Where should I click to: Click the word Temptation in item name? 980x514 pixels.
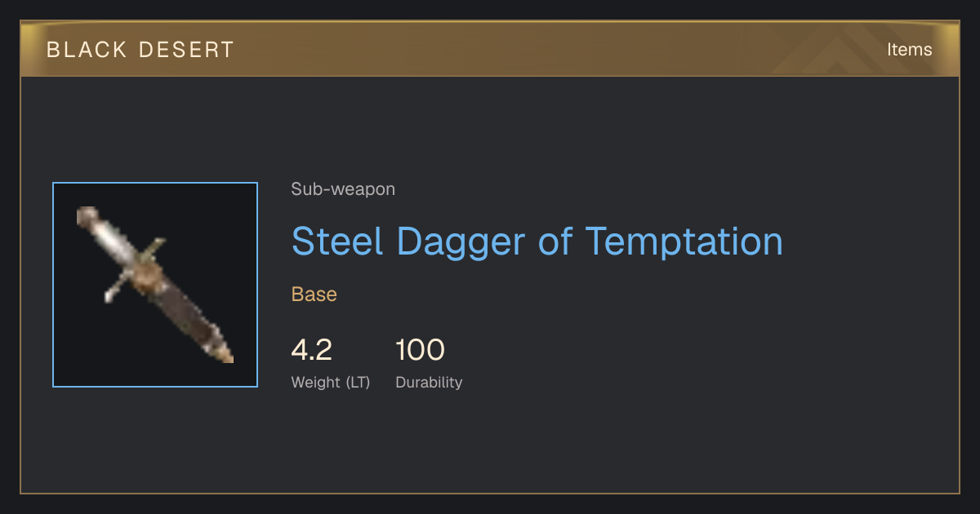coord(684,241)
